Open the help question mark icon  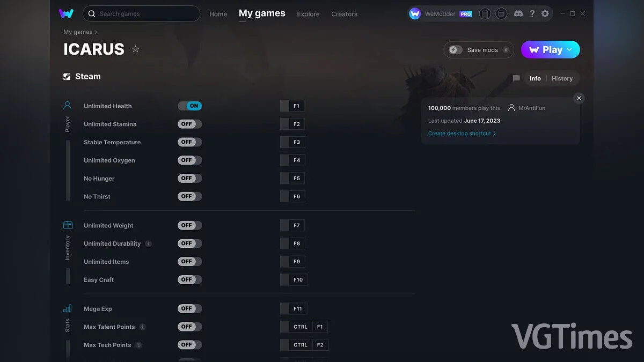pyautogui.click(x=532, y=14)
